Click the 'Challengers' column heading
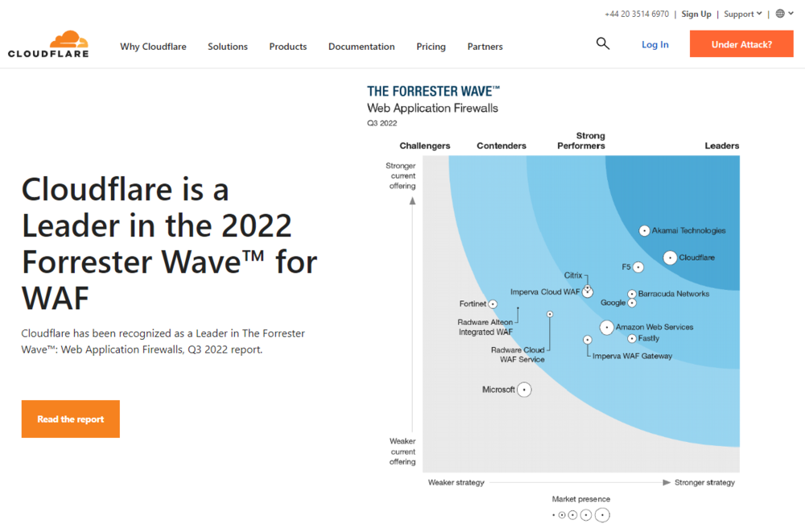The height and width of the screenshot is (532, 805). tap(424, 146)
